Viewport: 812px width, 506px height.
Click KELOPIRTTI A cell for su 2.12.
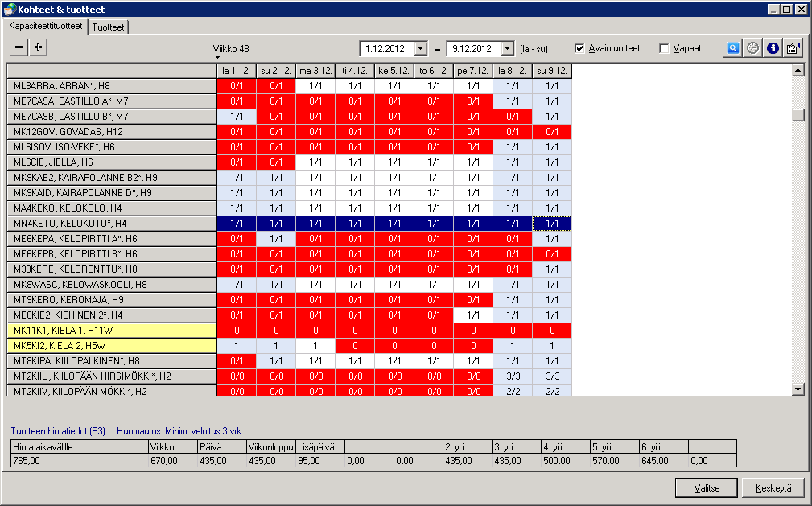pyautogui.click(x=276, y=239)
